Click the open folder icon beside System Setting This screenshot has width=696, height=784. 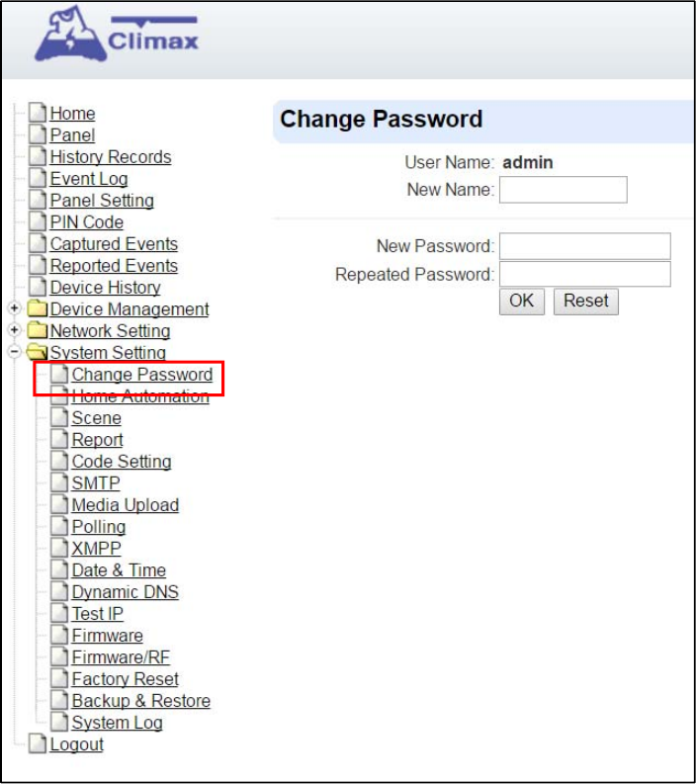[38, 352]
